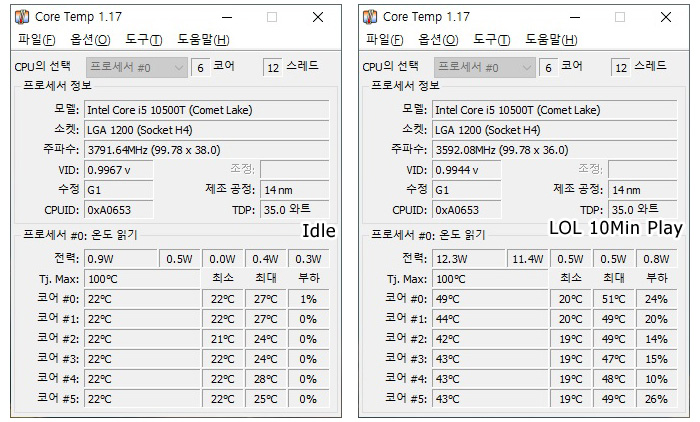Click the 3791.64MHz frequency field
The width and height of the screenshot is (700, 422).
206,149
